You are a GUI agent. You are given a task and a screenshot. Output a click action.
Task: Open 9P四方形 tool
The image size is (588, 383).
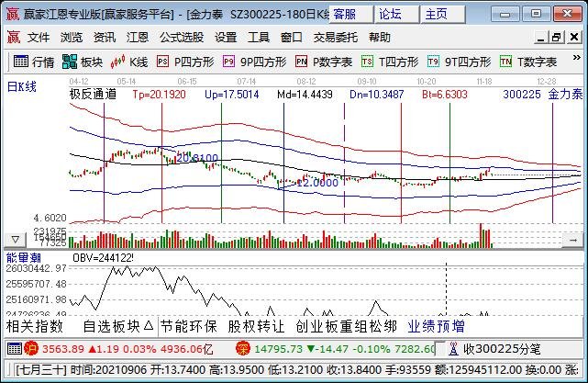click(x=255, y=62)
